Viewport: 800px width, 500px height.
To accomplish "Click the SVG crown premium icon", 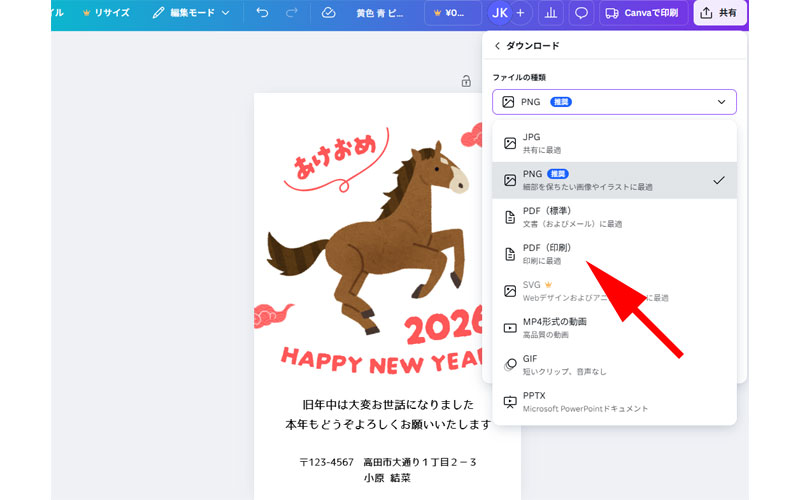I will tap(548, 285).
